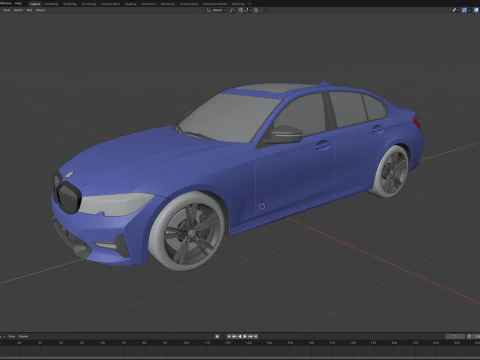The image size is (480, 360).
Task: Open the viewport View menu
Action: tap(6, 10)
